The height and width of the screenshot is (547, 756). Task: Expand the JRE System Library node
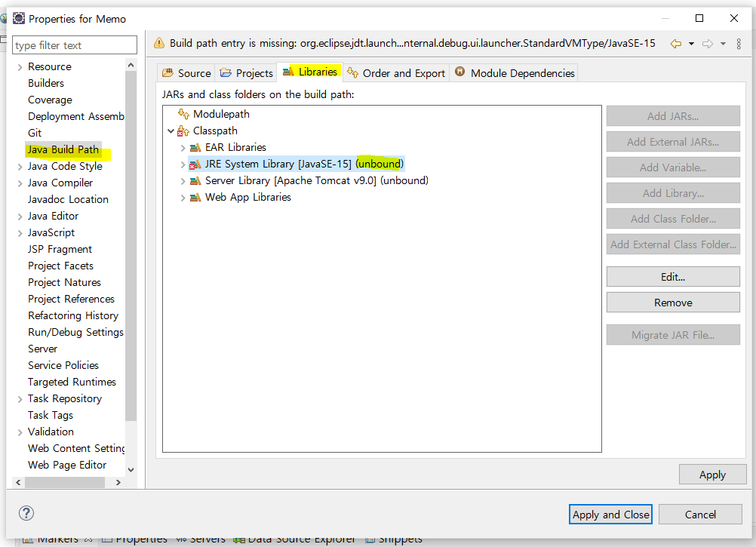click(183, 164)
